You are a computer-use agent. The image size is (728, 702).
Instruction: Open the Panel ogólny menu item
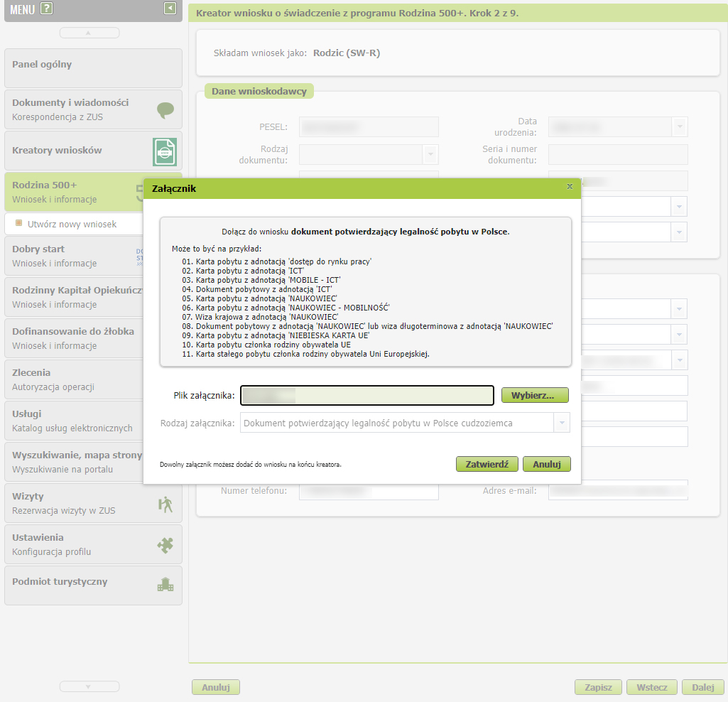click(93, 65)
